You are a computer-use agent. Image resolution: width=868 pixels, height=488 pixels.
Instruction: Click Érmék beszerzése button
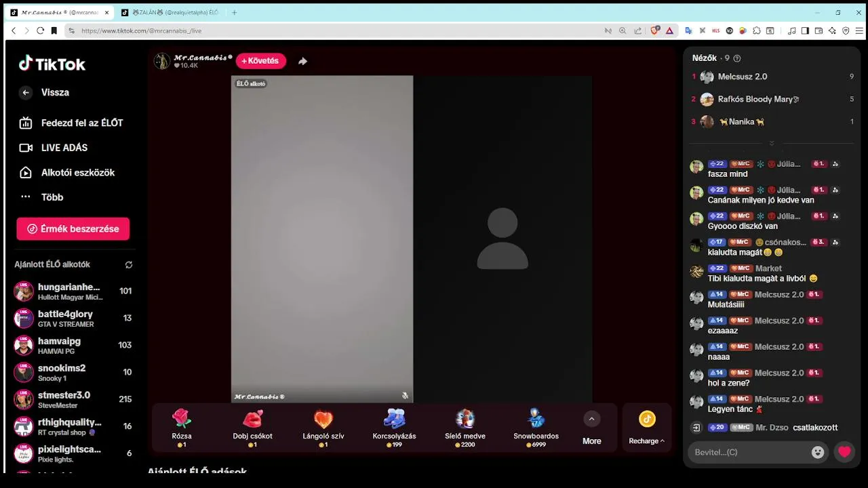click(73, 229)
